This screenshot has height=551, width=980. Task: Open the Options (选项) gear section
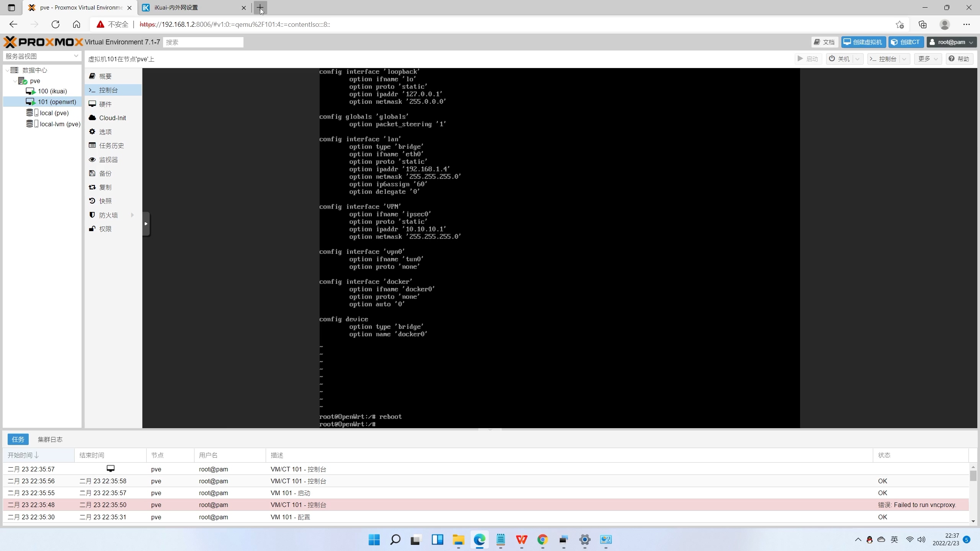tap(105, 132)
